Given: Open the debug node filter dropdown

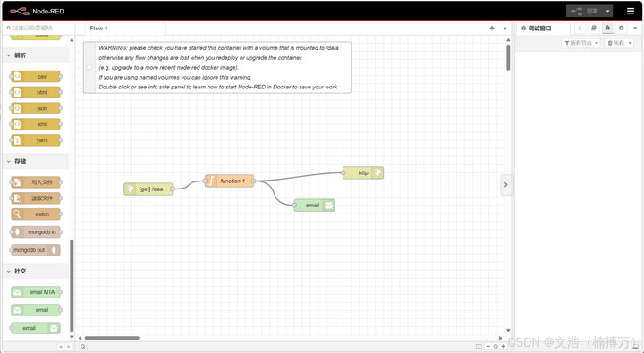Looking at the screenshot, I should click(580, 43).
